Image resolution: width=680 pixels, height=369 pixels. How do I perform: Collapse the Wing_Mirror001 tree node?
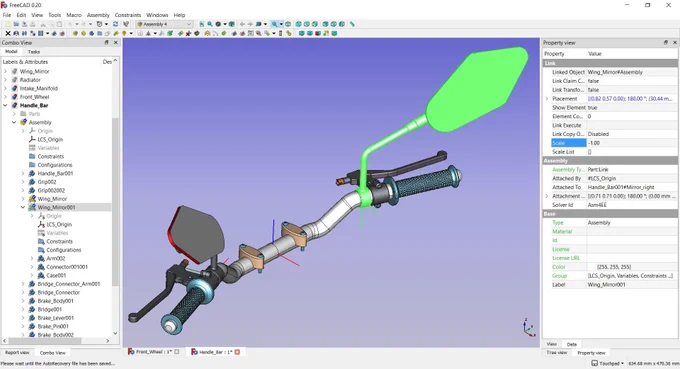[x=23, y=207]
